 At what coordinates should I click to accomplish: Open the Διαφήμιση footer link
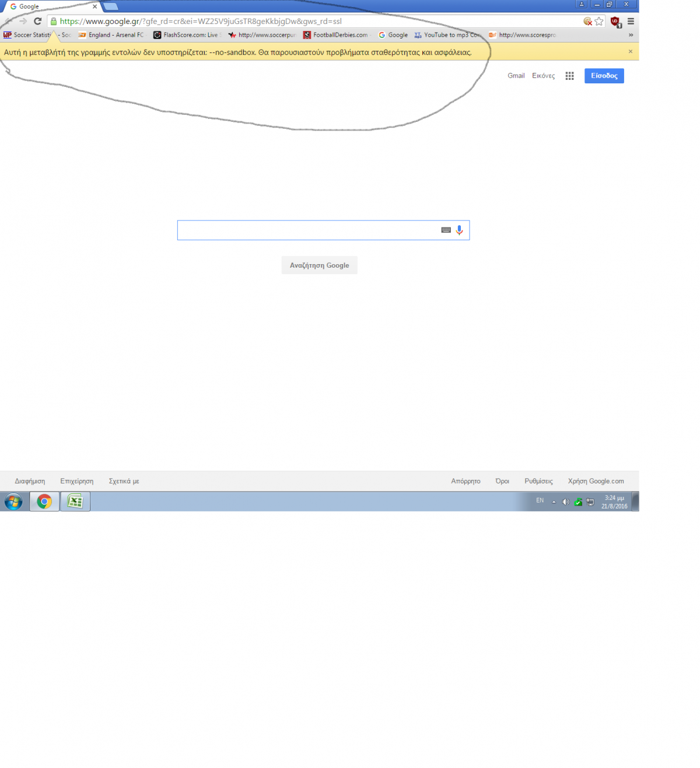[x=30, y=481]
